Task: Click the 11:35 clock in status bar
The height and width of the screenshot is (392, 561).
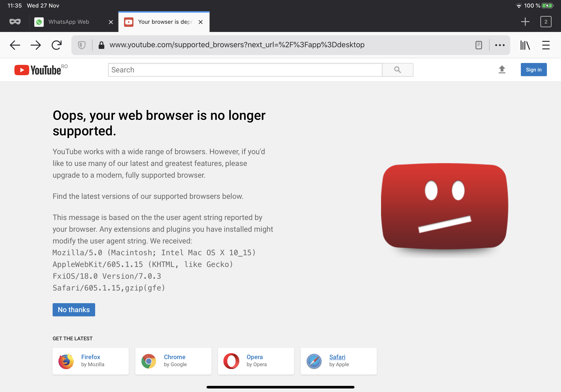Action: click(x=15, y=5)
